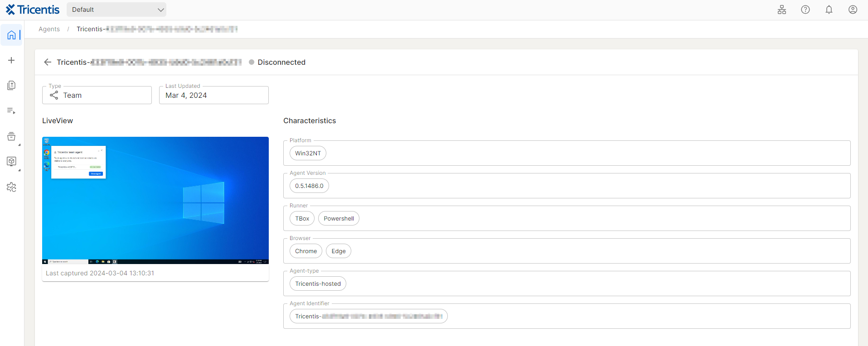Image resolution: width=868 pixels, height=346 pixels.
Task: Open the notifications bell
Action: [829, 10]
